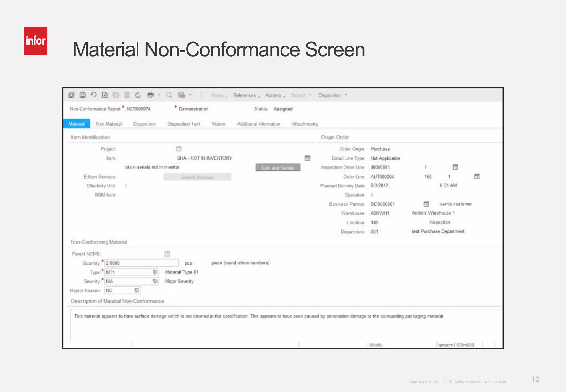Expand the Type MT1 dropdown

pyautogui.click(x=155, y=272)
